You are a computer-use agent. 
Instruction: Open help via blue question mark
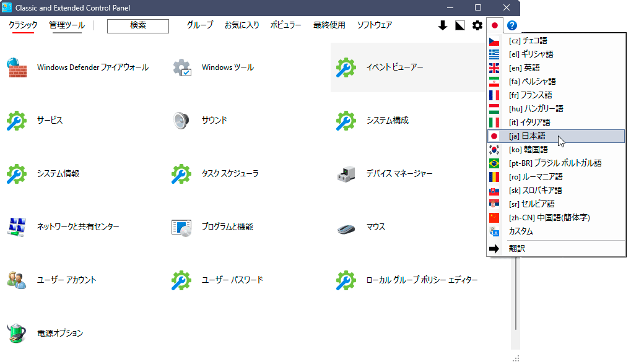pyautogui.click(x=511, y=25)
